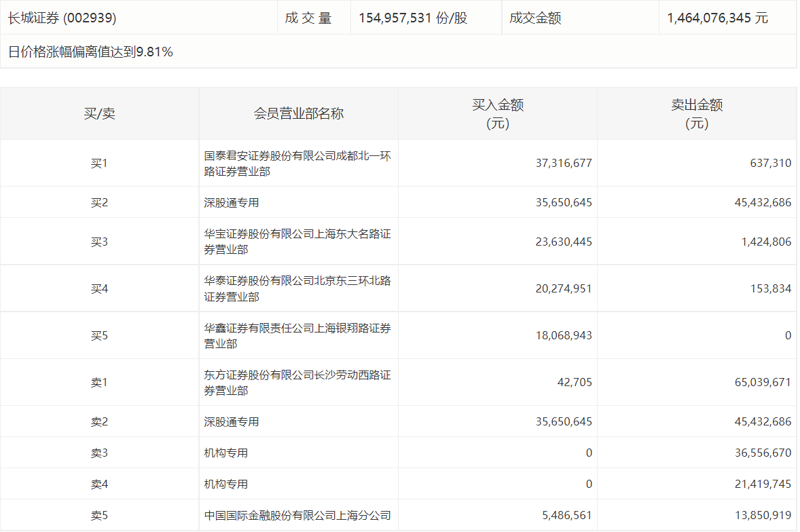Click the 买入金额 (元) column header
The height and width of the screenshot is (532, 800).
point(497,113)
